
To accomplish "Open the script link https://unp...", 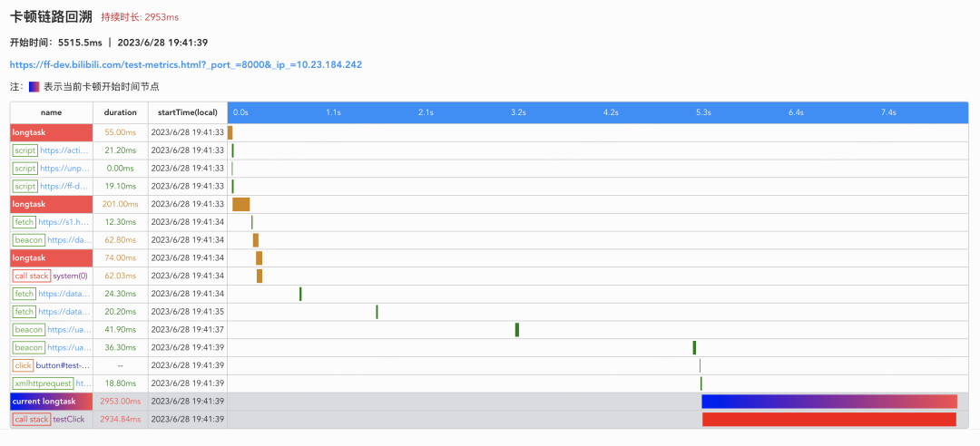I will click(64, 169).
